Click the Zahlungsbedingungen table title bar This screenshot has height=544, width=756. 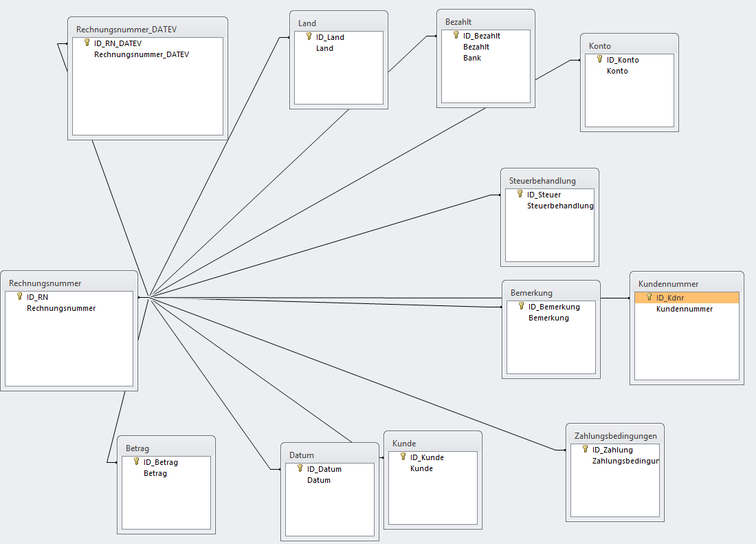tap(615, 435)
